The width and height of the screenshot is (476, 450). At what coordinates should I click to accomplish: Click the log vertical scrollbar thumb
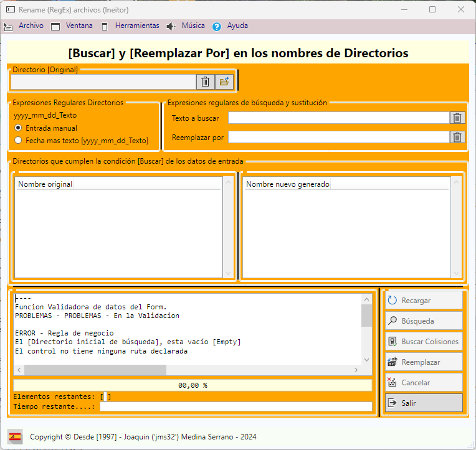pos(366,316)
